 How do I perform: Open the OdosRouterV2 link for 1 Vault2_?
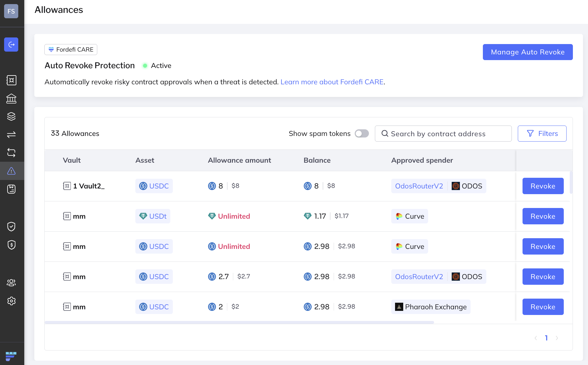coord(419,186)
